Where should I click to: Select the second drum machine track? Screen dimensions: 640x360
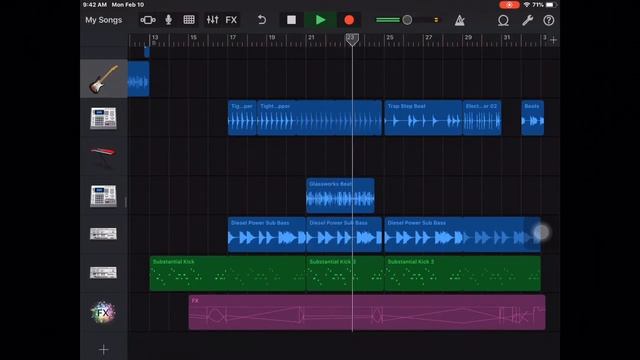pyautogui.click(x=104, y=196)
